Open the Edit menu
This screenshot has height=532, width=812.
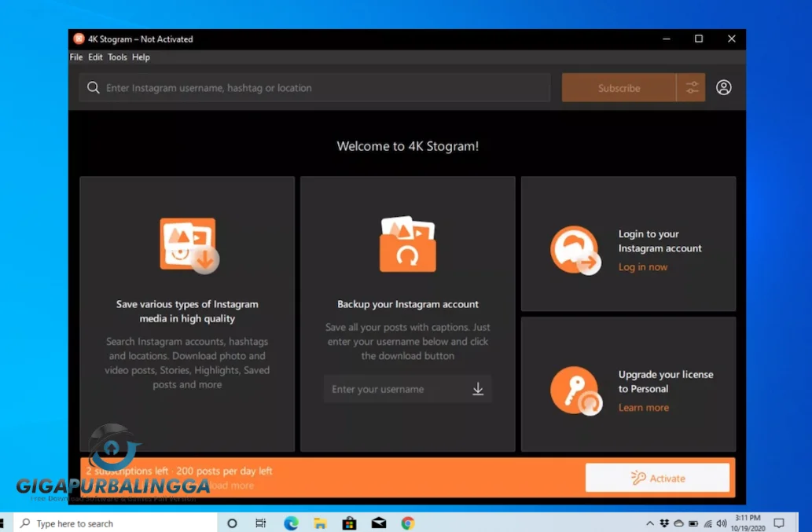tap(95, 57)
